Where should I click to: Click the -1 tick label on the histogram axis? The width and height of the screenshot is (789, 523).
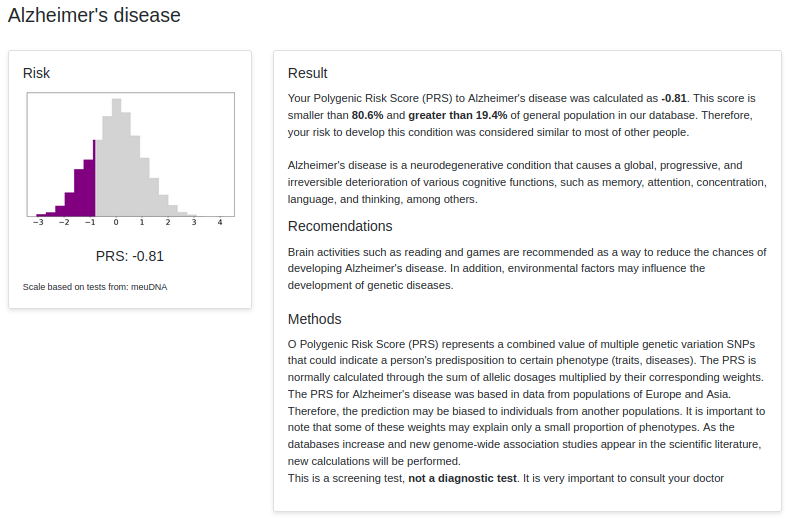(x=89, y=223)
